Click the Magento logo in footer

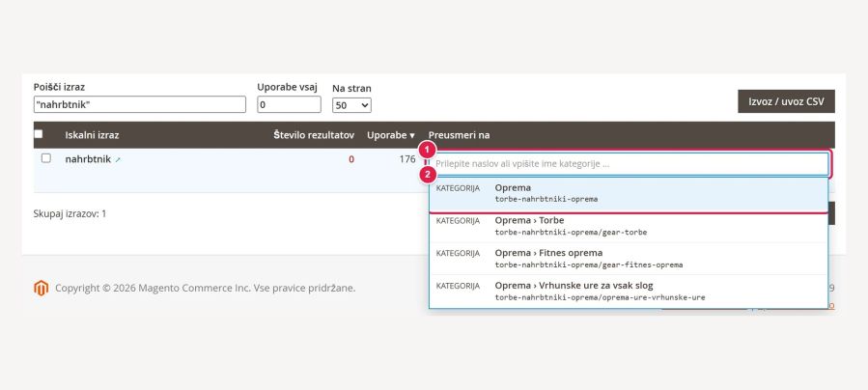pyautogui.click(x=41, y=289)
